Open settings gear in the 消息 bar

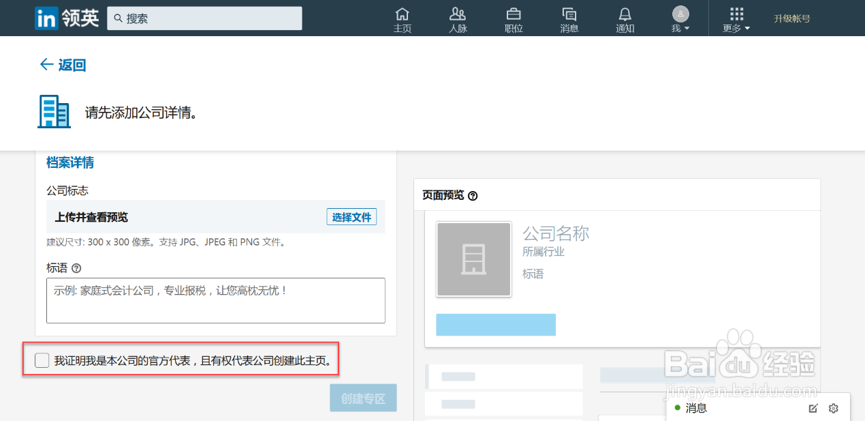[834, 408]
